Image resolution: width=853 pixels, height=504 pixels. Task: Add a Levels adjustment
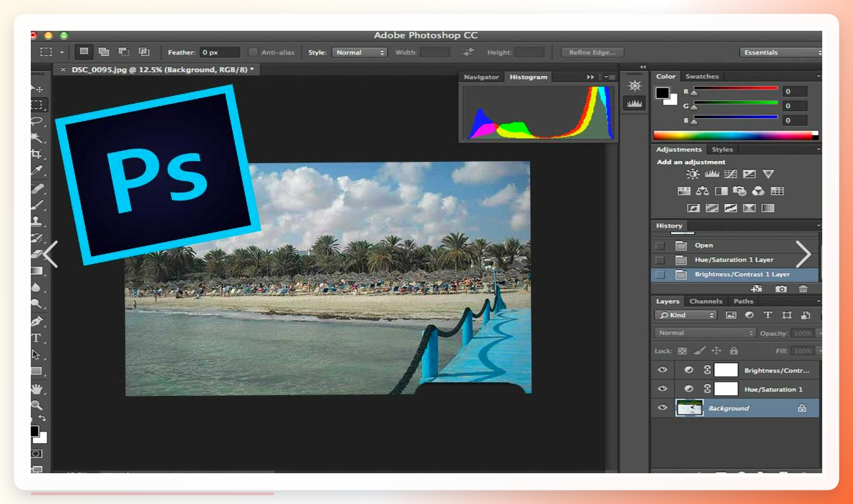[712, 174]
